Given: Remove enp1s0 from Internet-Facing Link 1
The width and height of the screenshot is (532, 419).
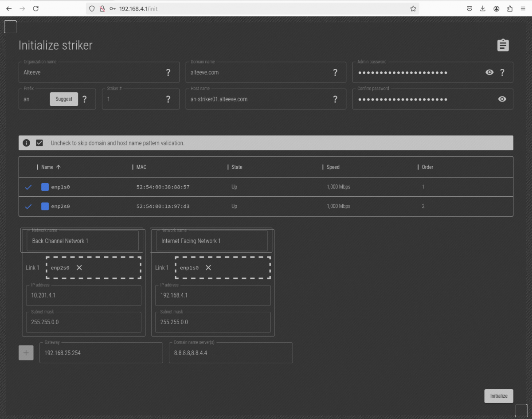Looking at the screenshot, I should point(208,267).
